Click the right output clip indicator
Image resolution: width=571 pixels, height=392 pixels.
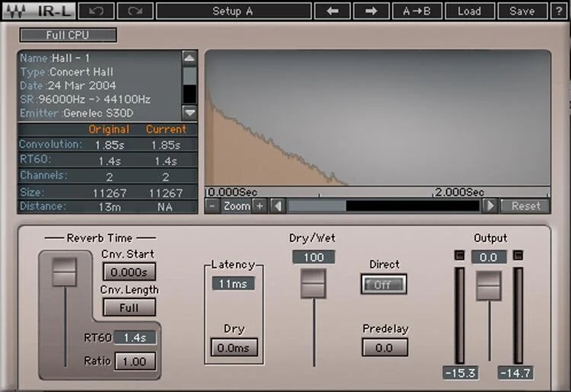click(518, 255)
